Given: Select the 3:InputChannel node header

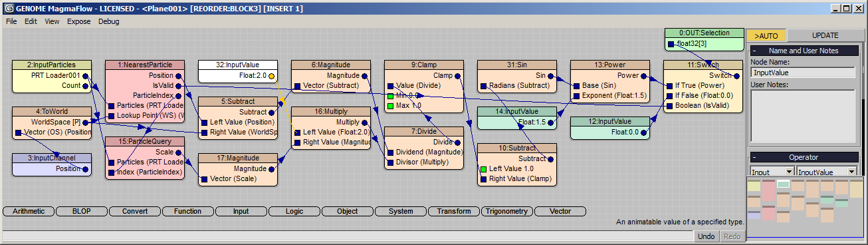Looking at the screenshot, I should click(52, 158).
